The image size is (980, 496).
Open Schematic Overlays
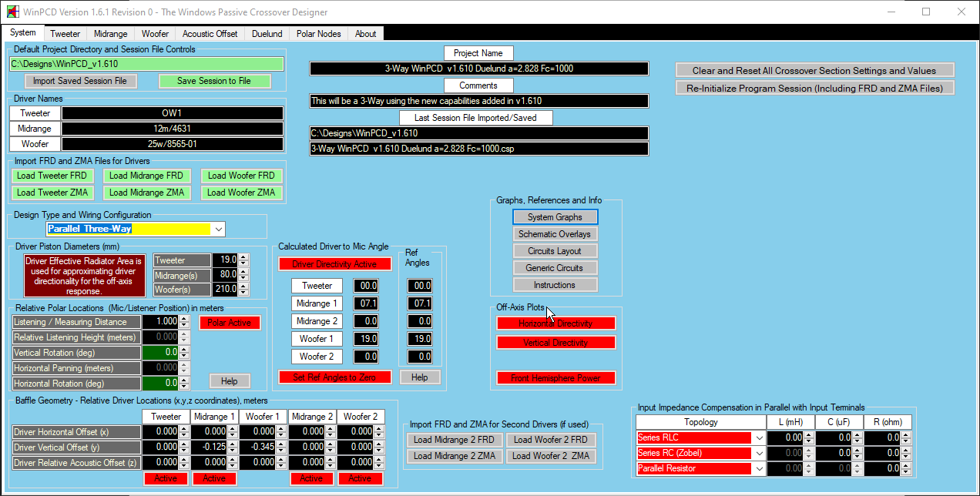[x=555, y=234]
